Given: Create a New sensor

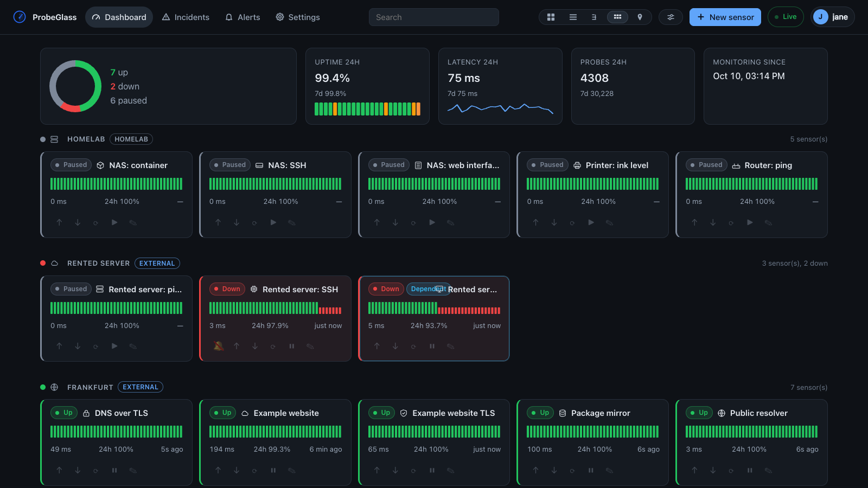Looking at the screenshot, I should 725,17.
